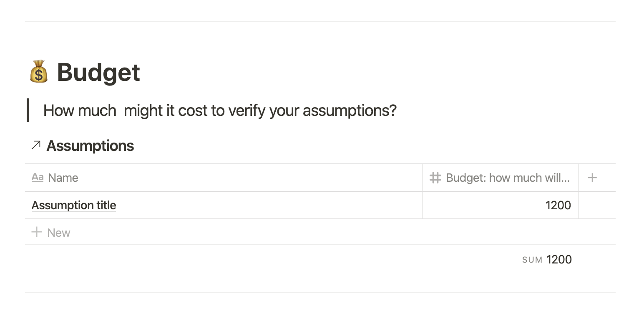Click the quote text about verifying assumptions
The height and width of the screenshot is (321, 644).
coord(220,110)
